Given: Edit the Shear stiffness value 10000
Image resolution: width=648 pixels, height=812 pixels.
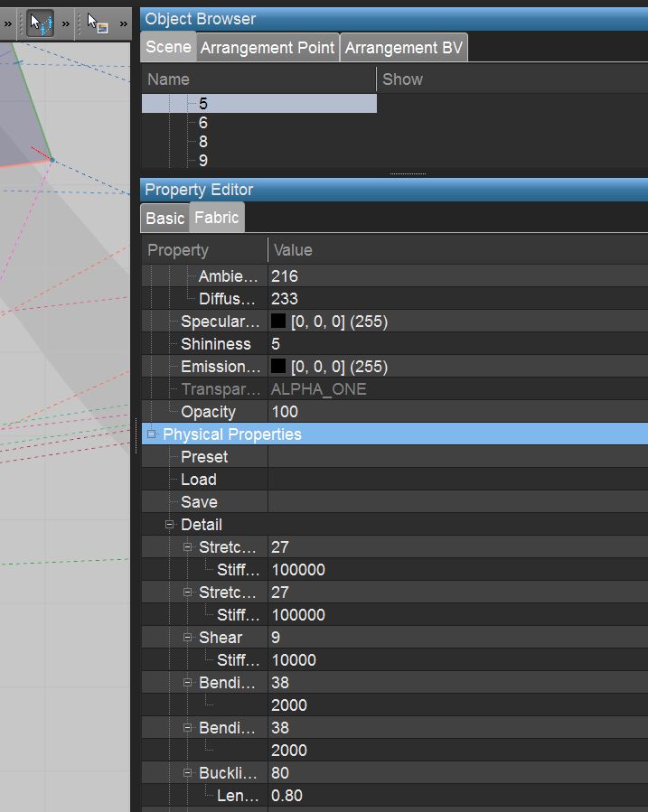Looking at the screenshot, I should pyautogui.click(x=458, y=660).
